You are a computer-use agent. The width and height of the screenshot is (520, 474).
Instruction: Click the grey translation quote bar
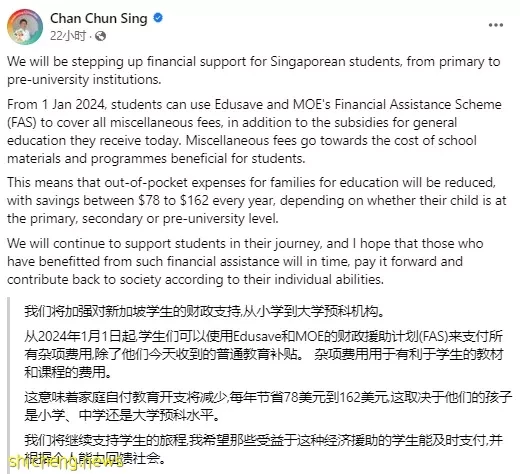8,385
